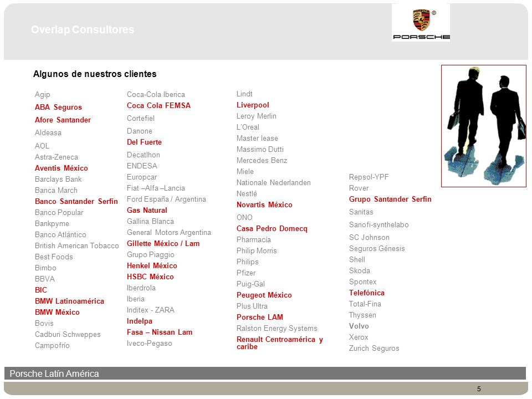532x399 pixels.
Task: Click 'Seguros Génesis'
Action: coord(377,249)
